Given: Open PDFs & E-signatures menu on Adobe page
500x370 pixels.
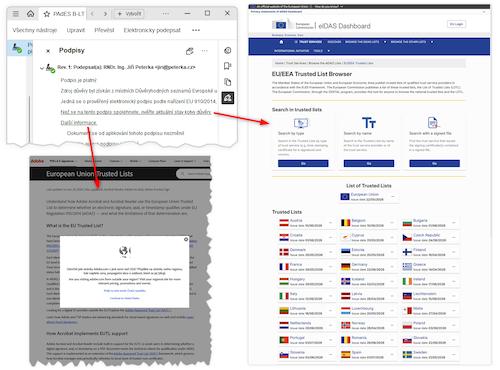Looking at the screenshot, I should [63, 161].
